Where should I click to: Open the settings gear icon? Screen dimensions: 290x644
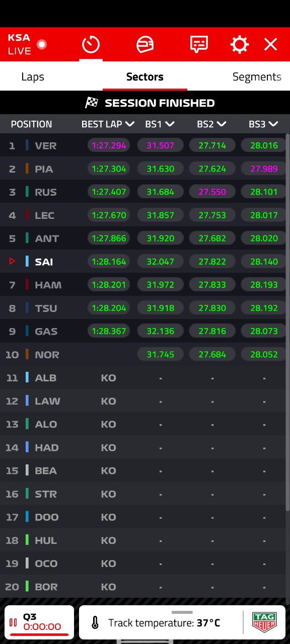point(239,45)
